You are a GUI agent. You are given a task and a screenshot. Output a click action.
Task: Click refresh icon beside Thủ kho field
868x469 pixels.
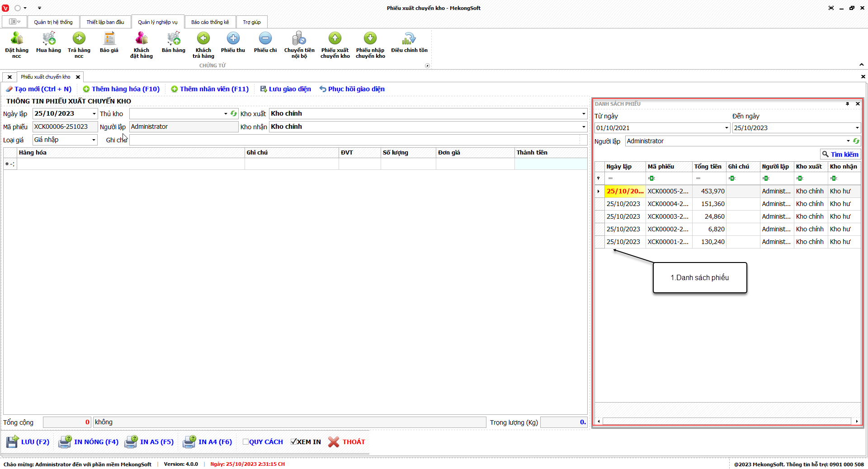tap(234, 114)
